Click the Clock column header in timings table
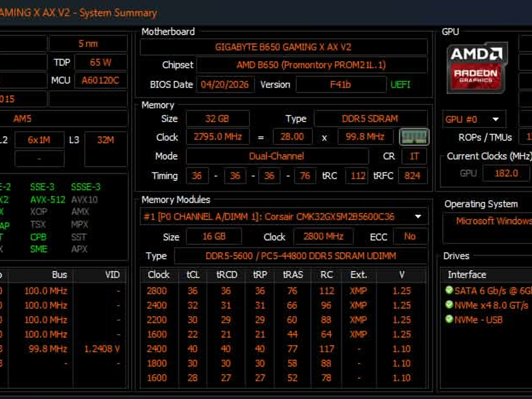The image size is (532, 399). (x=159, y=275)
